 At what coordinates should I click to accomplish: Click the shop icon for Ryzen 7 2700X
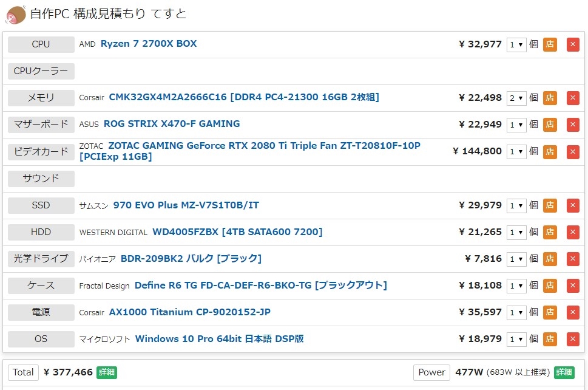point(550,44)
